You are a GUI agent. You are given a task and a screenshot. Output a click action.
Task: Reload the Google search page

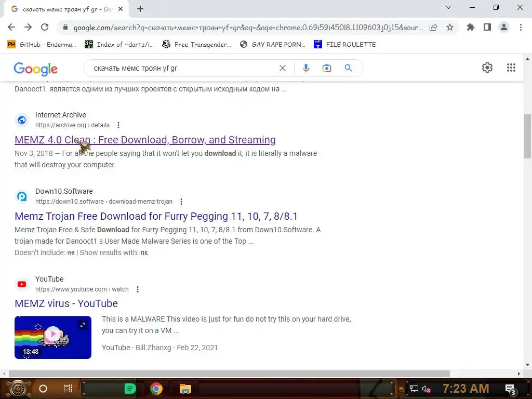(45, 27)
